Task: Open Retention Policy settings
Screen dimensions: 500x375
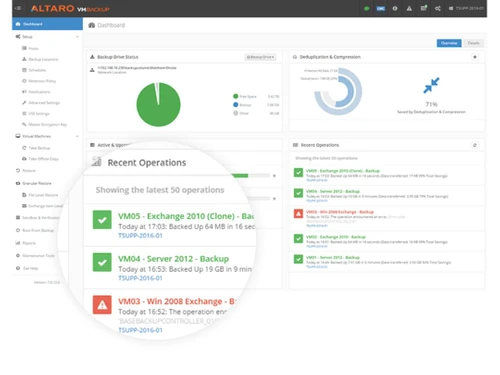Action: [39, 81]
